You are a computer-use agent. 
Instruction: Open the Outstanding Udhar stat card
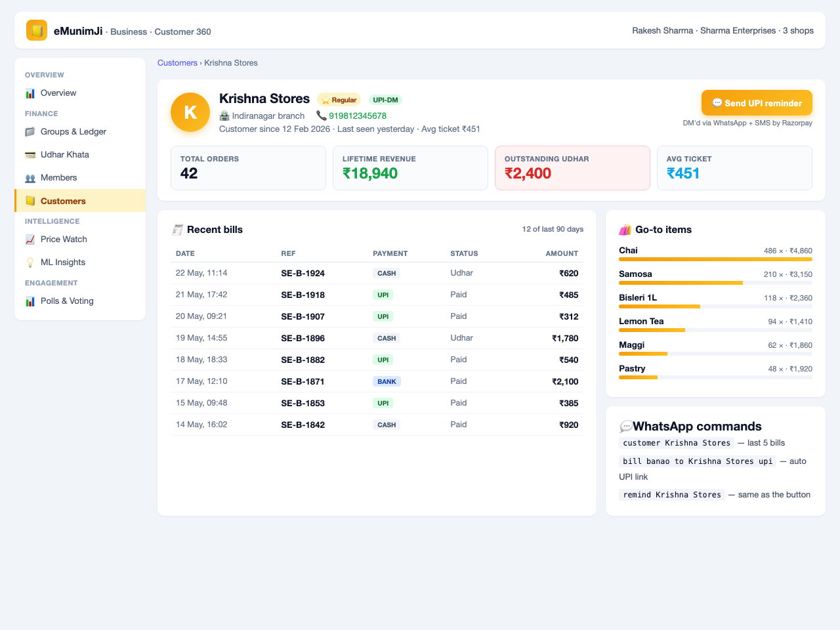(x=572, y=168)
